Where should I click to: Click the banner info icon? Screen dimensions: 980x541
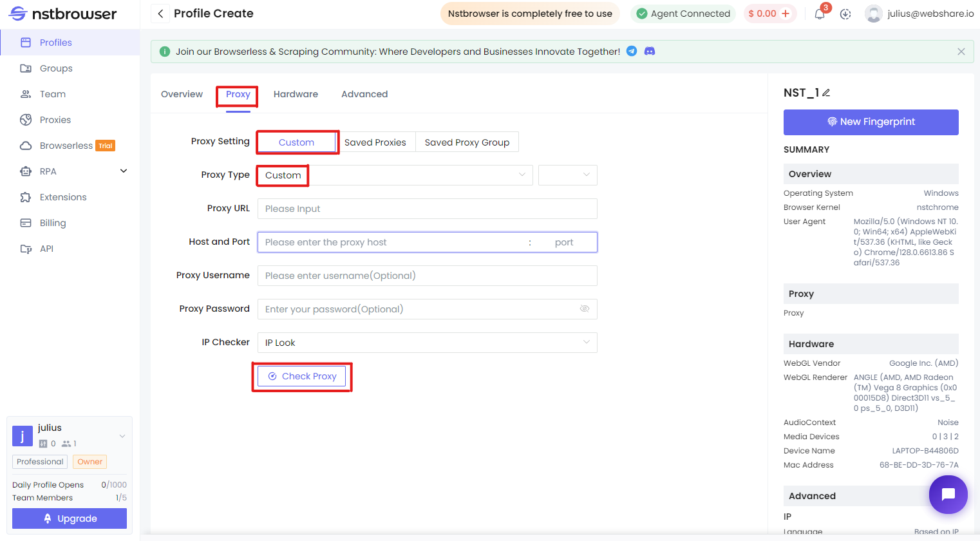point(165,52)
